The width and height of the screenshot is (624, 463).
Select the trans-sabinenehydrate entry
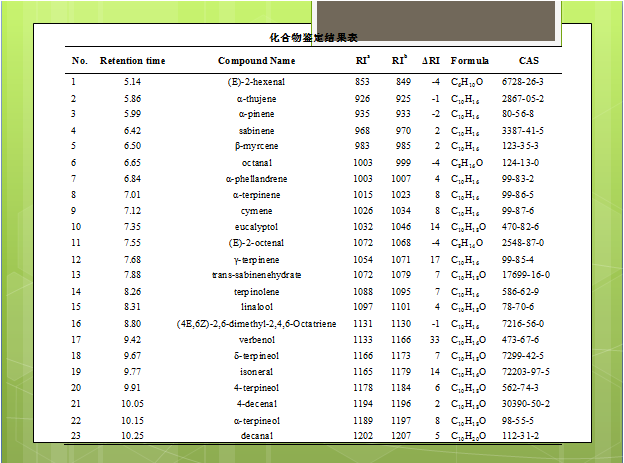256,275
